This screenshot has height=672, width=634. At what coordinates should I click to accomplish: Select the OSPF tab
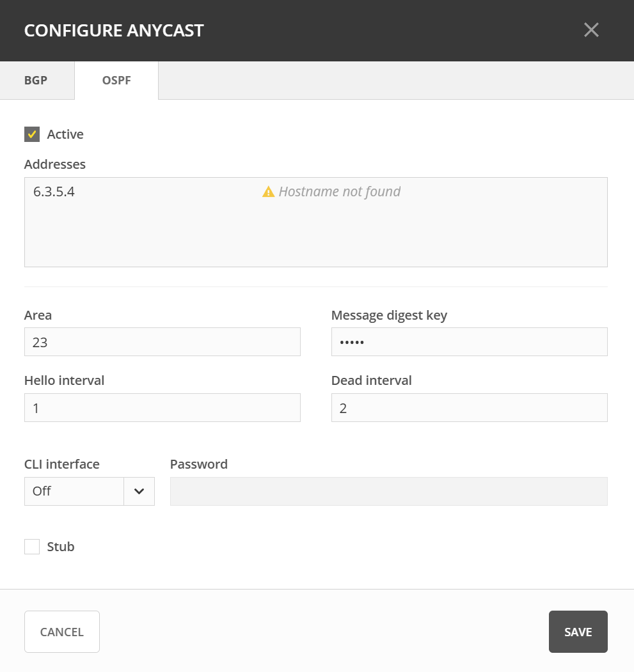coord(116,81)
